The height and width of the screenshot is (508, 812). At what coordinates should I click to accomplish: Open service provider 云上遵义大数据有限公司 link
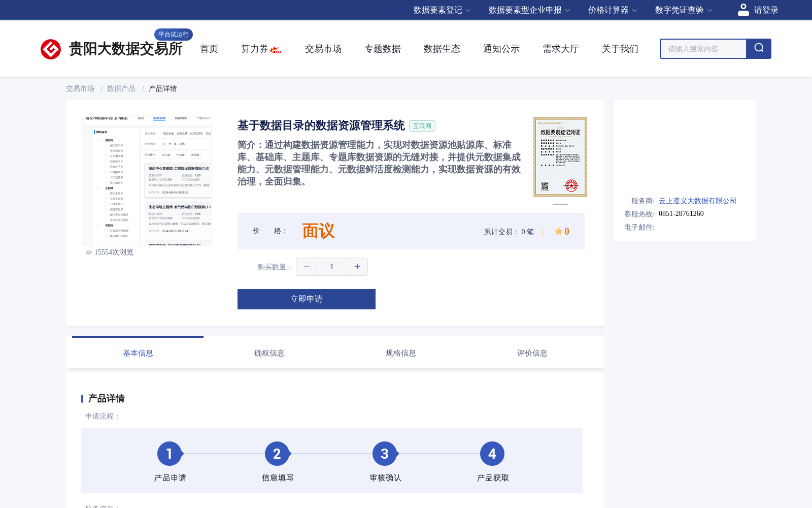(x=697, y=201)
